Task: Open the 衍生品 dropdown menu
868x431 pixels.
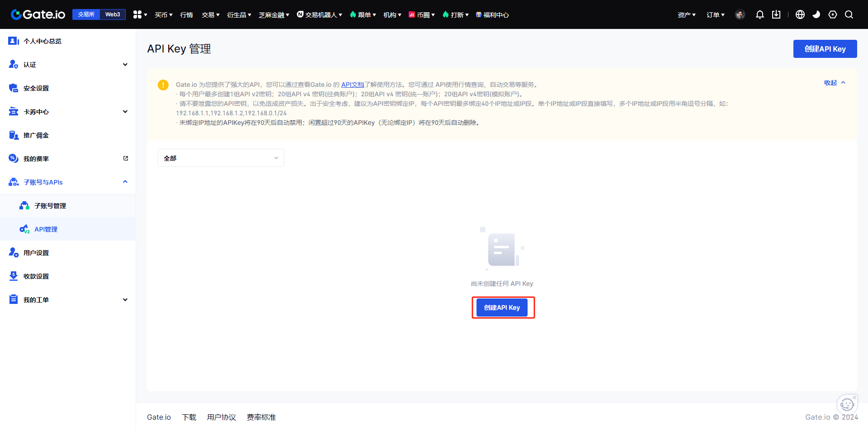Action: (239, 15)
